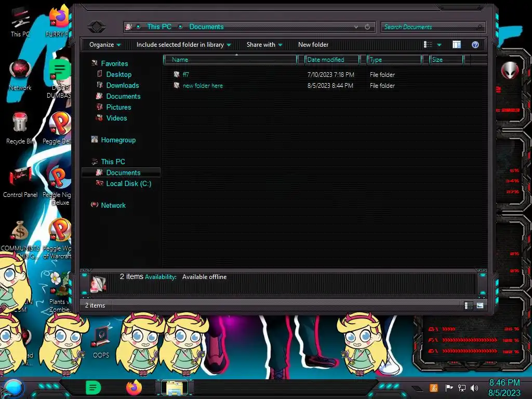The image size is (532, 399).
Task: Click This PC in the address bar
Action: point(159,27)
